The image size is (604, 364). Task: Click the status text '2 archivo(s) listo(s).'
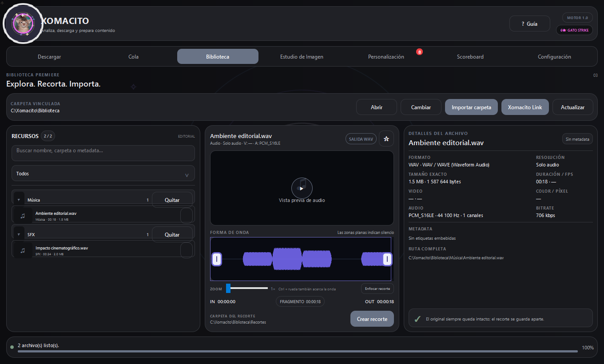pos(39,345)
